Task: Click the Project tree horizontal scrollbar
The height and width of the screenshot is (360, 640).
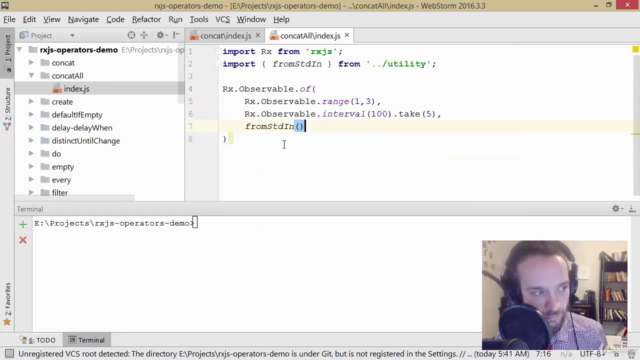Action: coord(75,198)
